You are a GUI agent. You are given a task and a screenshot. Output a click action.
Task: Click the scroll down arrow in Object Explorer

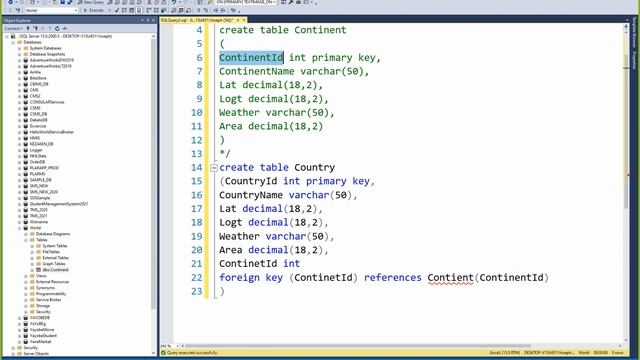point(153,353)
